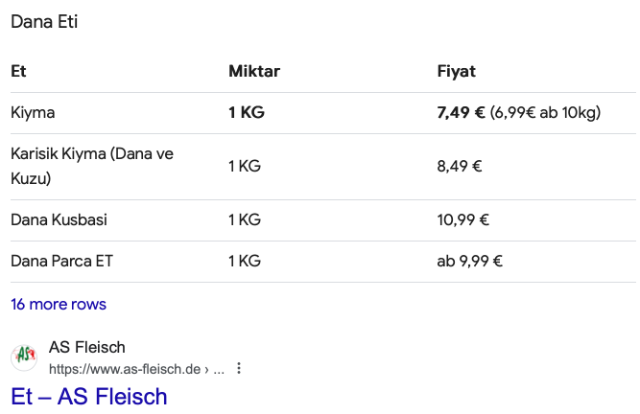
Task: Click the bold 1 KG quantity for Kiyma
Action: coord(246,112)
